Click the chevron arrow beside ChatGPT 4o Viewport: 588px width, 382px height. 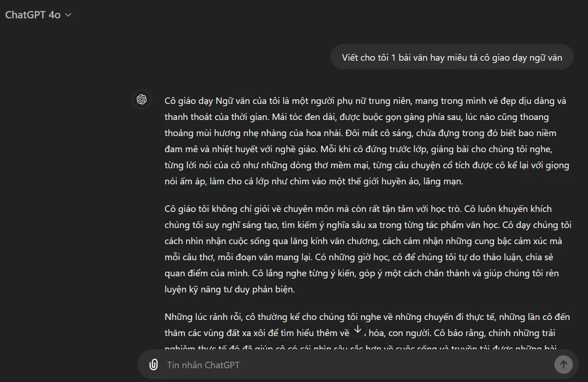point(69,15)
